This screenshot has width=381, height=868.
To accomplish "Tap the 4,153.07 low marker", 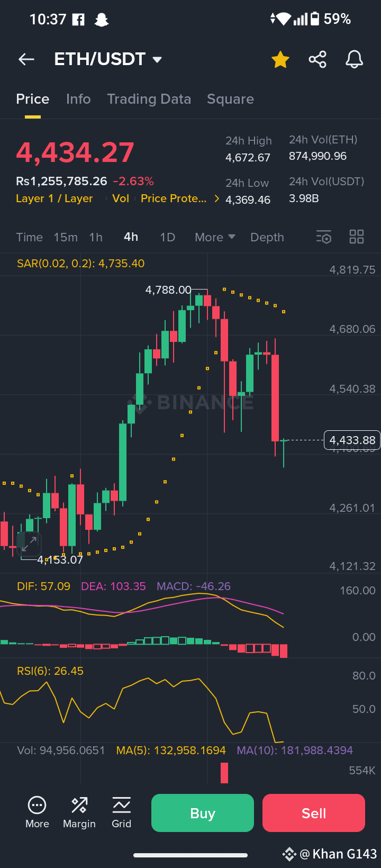I will [60, 560].
